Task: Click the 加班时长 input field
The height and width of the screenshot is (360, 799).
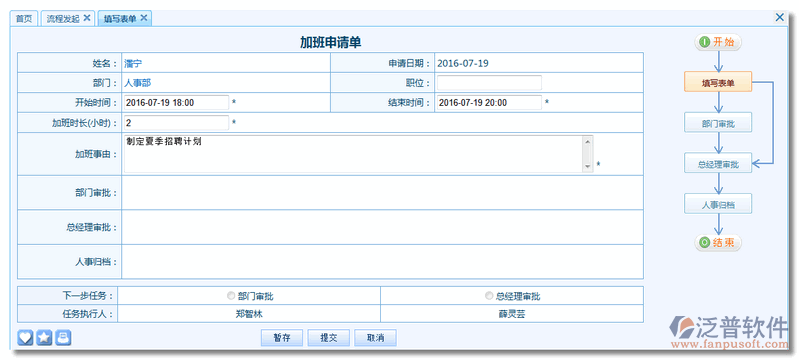Action: [176, 122]
